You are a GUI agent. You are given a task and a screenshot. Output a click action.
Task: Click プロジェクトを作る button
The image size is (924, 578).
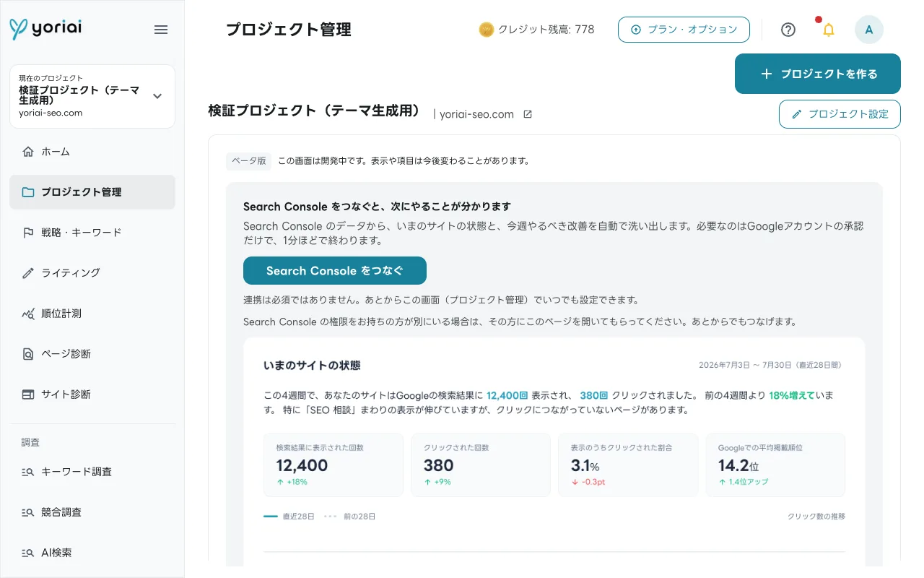818,74
